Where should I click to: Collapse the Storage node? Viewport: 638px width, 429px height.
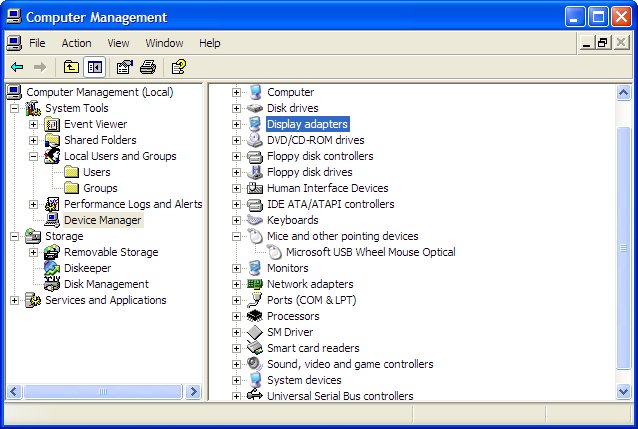pos(14,236)
